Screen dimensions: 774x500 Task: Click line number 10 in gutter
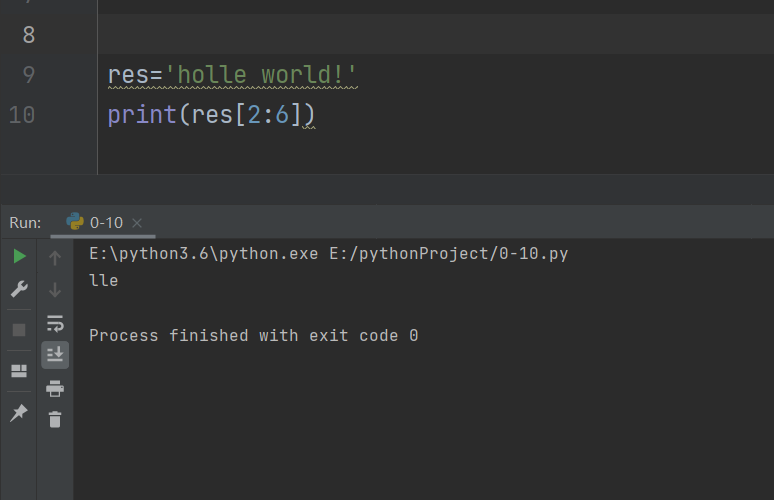pos(22,115)
